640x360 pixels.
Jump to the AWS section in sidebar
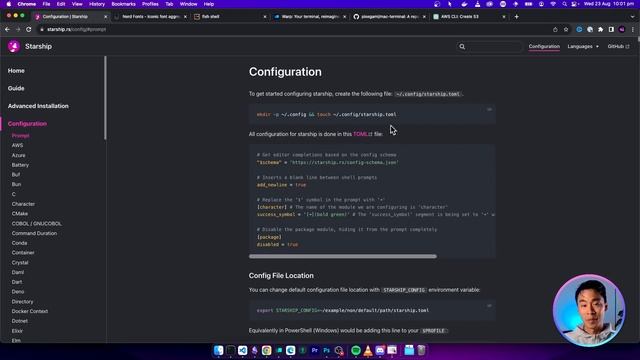18,145
